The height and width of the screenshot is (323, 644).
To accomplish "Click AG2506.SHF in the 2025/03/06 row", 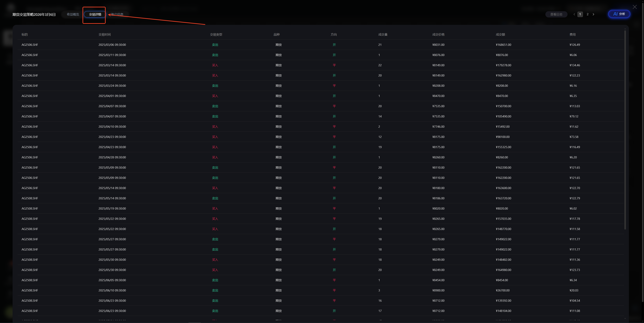I will click(30, 45).
